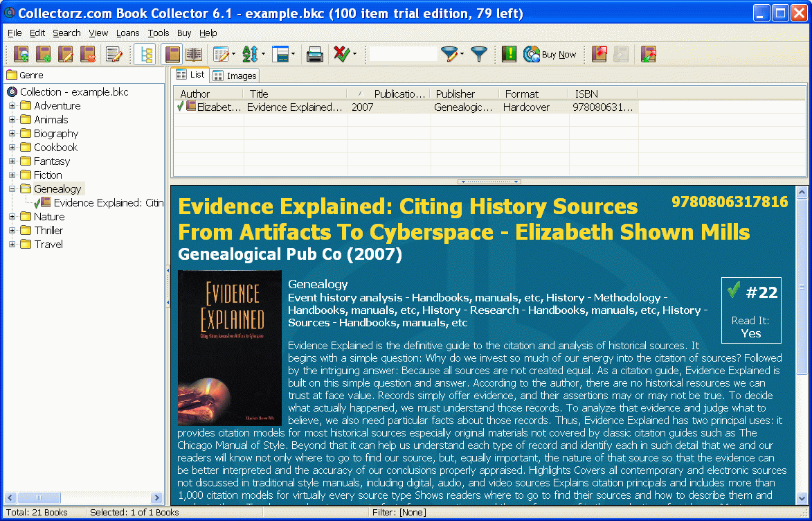This screenshot has width=812, height=521.
Task: Click the quick search input box
Action: (x=404, y=54)
